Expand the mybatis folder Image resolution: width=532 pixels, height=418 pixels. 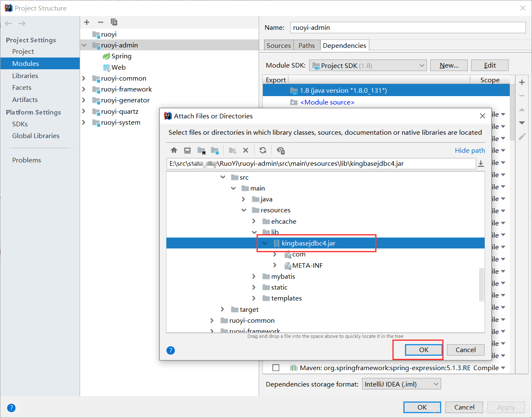click(x=254, y=276)
